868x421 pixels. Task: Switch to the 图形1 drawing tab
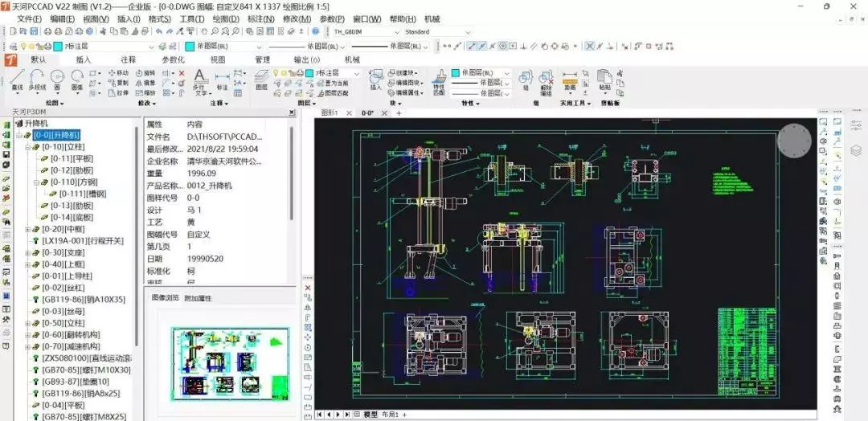pyautogui.click(x=330, y=112)
